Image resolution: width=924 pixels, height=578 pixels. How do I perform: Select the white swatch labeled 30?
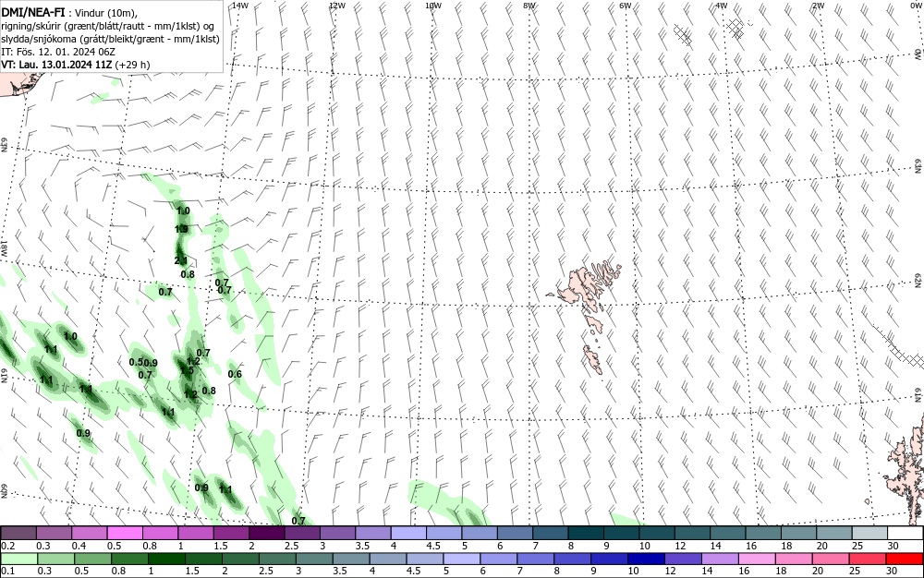906,534
